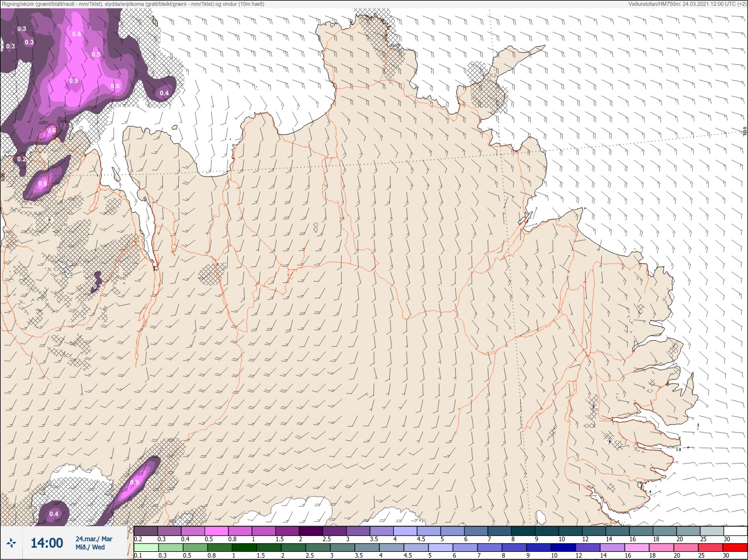Click the four-point star icon beside 14:00
This screenshot has width=748, height=560.
[x=11, y=543]
